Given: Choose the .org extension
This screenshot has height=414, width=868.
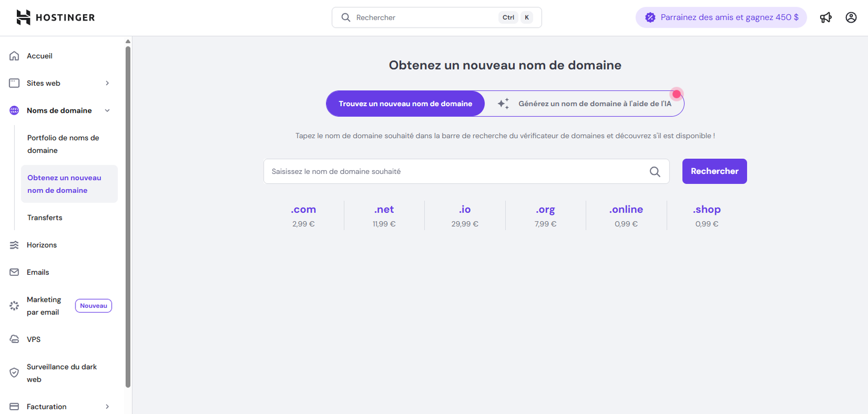Looking at the screenshot, I should (x=545, y=209).
